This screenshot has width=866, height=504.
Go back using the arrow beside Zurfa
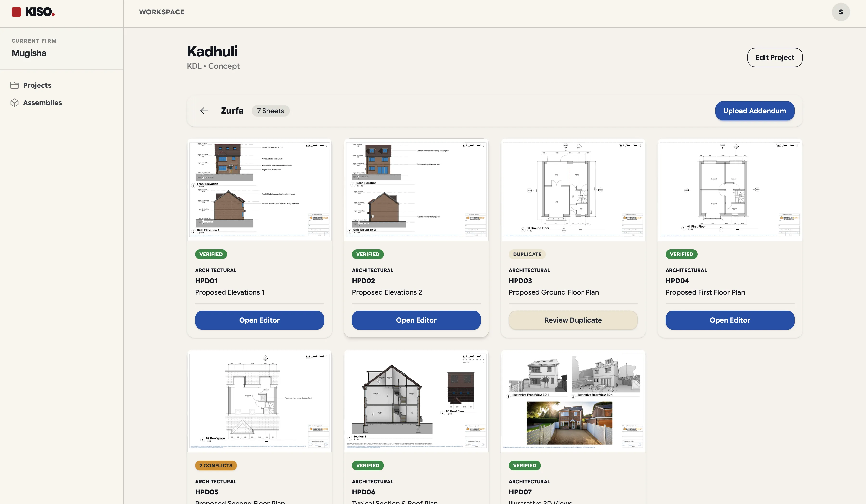pyautogui.click(x=204, y=111)
